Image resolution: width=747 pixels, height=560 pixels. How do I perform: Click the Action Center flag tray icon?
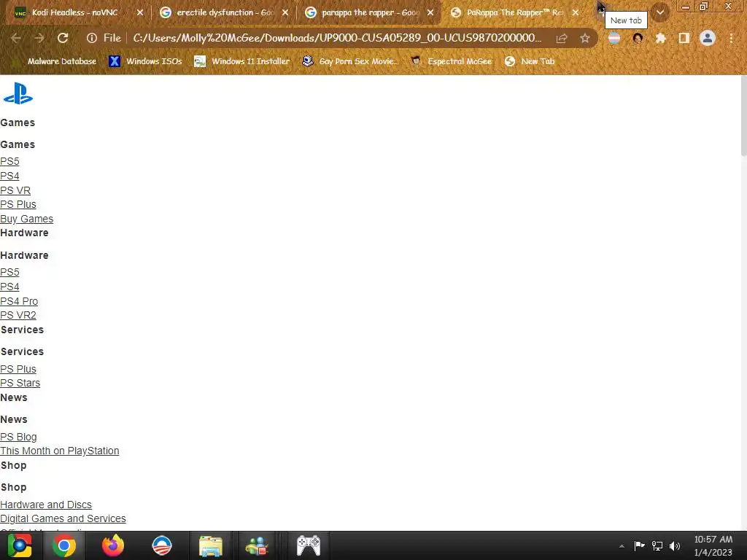tap(639, 545)
